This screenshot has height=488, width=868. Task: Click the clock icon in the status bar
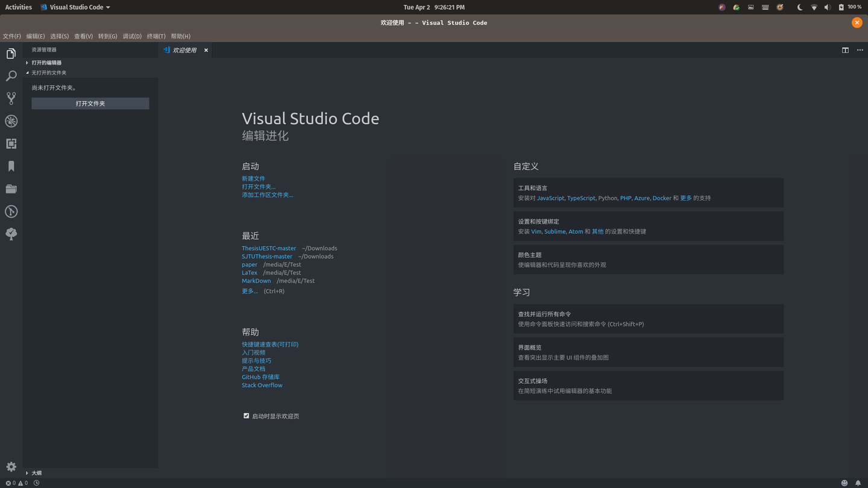(x=36, y=483)
